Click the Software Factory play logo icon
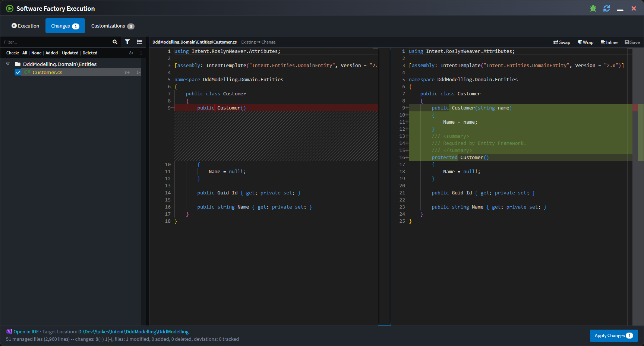The height and width of the screenshot is (346, 644). tap(10, 8)
